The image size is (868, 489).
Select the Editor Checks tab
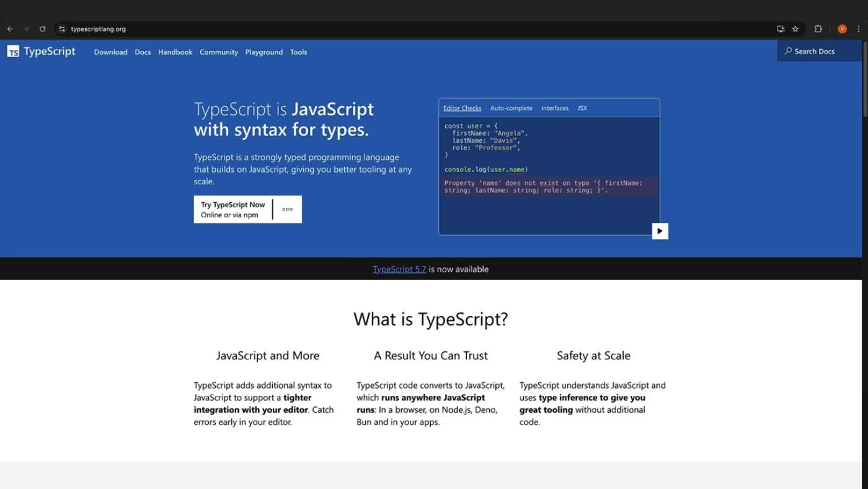point(462,108)
